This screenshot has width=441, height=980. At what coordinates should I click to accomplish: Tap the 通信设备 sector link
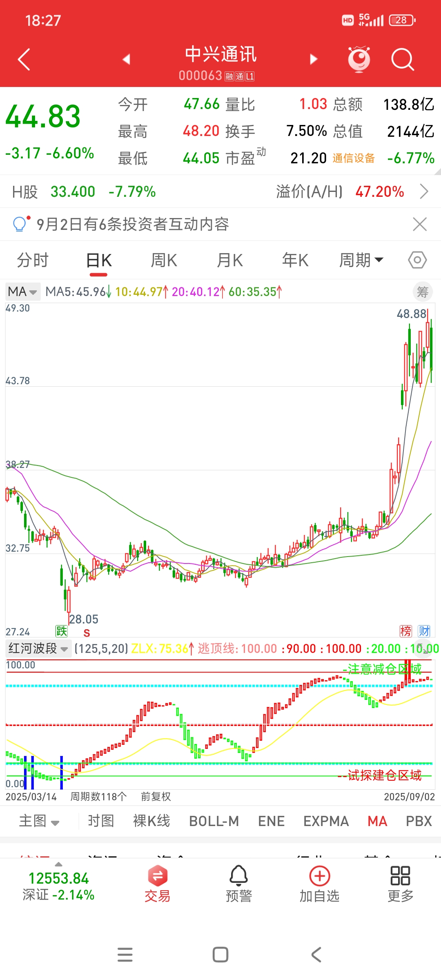tap(354, 158)
